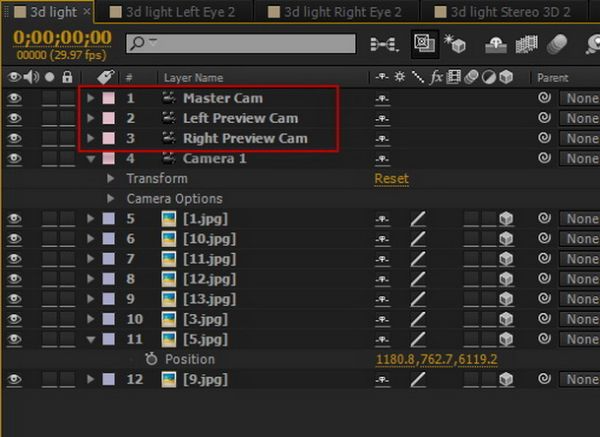Open Parent dropdown for Master Cam

(x=579, y=98)
